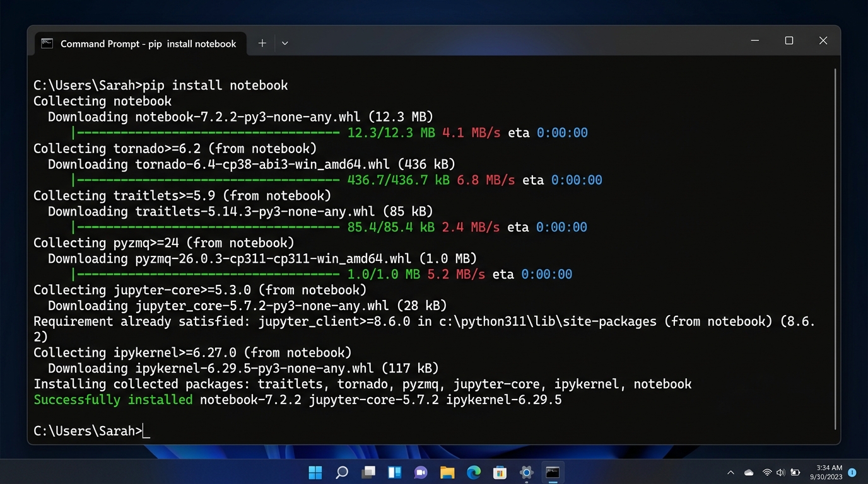Show hidden system tray icons
Viewport: 868px width, 484px height.
(x=730, y=473)
